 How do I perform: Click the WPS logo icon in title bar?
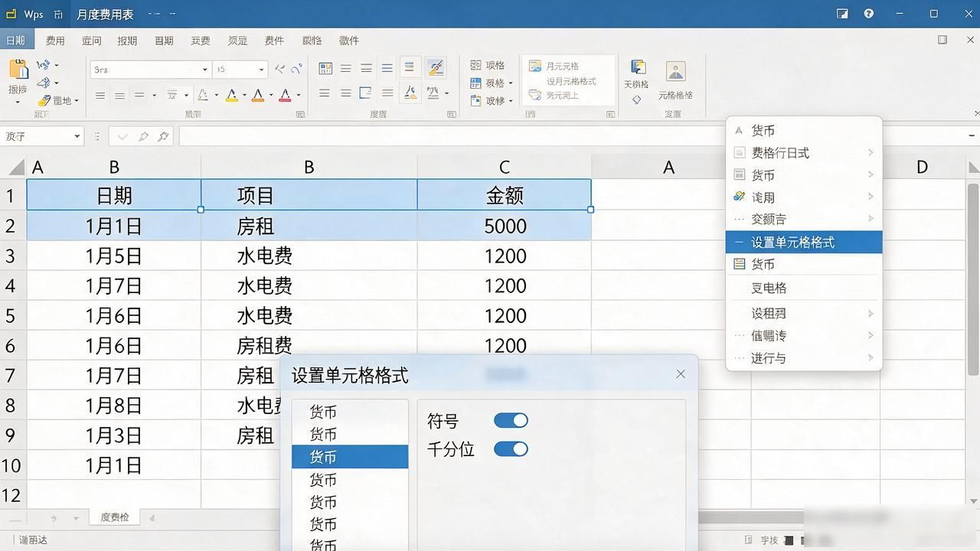pyautogui.click(x=11, y=14)
